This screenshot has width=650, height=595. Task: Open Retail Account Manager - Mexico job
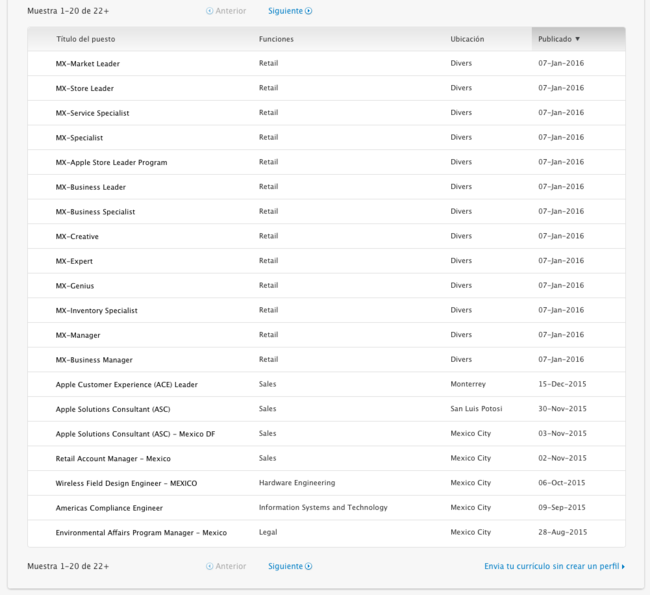pyautogui.click(x=113, y=459)
